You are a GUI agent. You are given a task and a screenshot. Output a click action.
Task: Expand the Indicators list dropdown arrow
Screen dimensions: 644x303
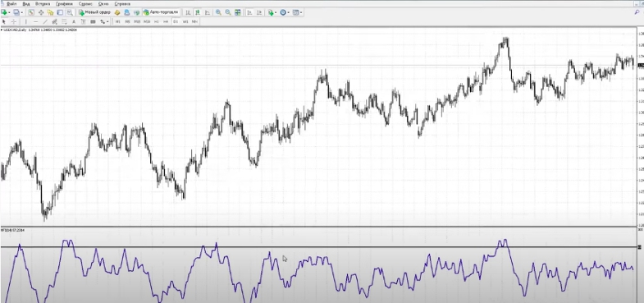coord(276,13)
